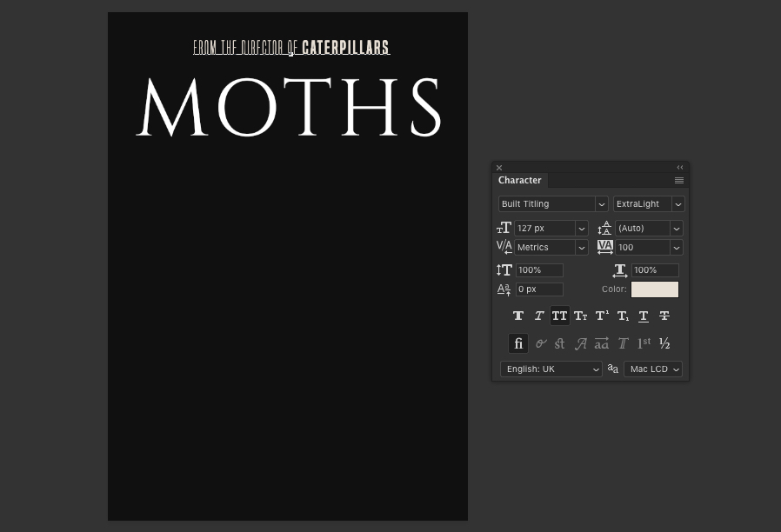The image size is (781, 532).
Task: Toggle Underline text style
Action: [x=644, y=316]
